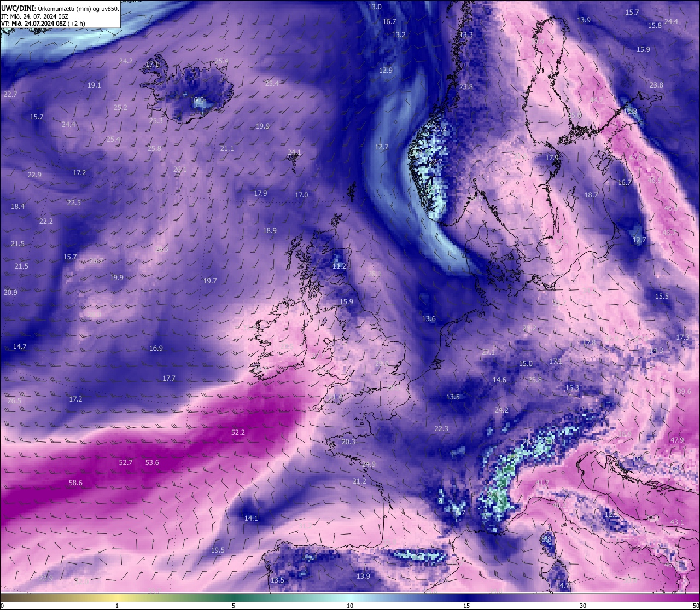Click the 24.1 value on the map

pos(294,152)
